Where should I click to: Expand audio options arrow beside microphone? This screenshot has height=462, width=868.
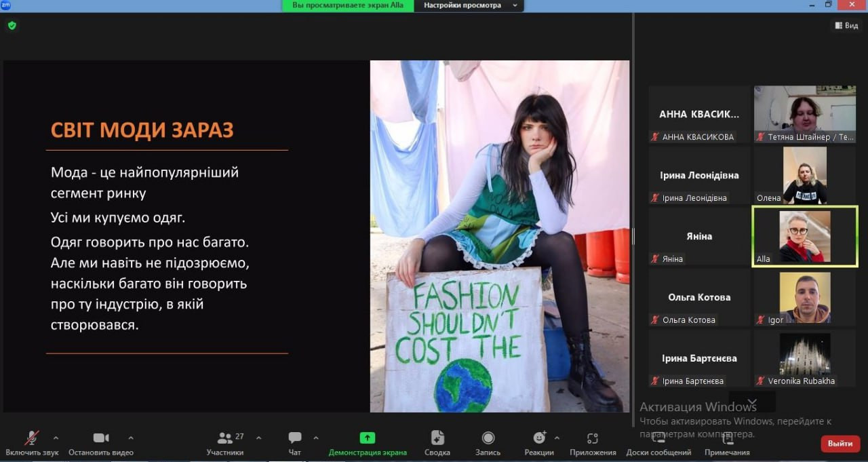pyautogui.click(x=56, y=438)
